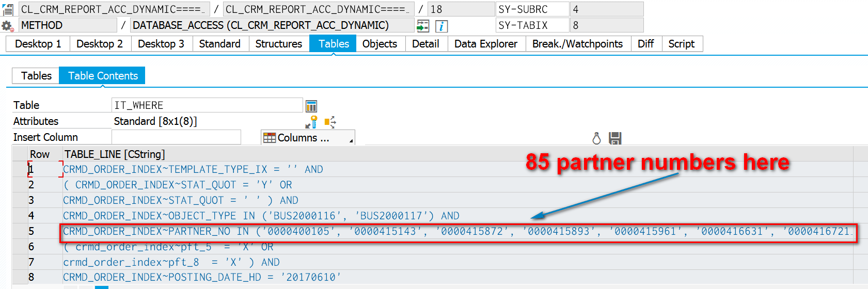Switch to the Desktop 3 tab

click(x=161, y=44)
